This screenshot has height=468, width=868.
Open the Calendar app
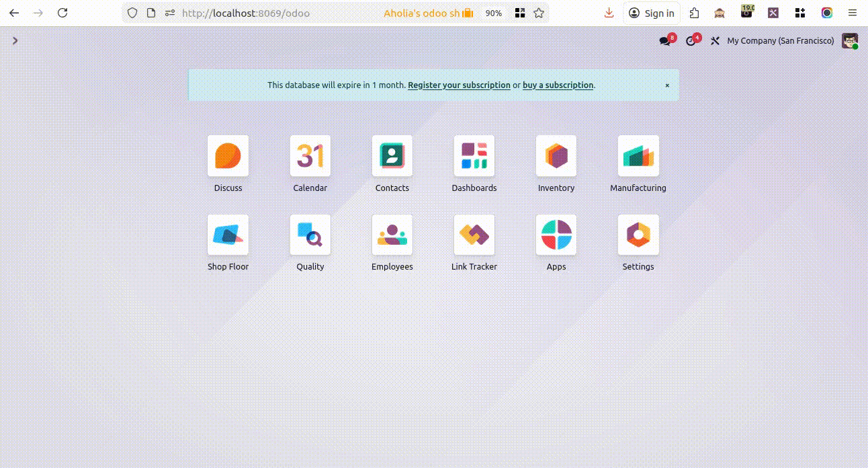[x=310, y=156]
